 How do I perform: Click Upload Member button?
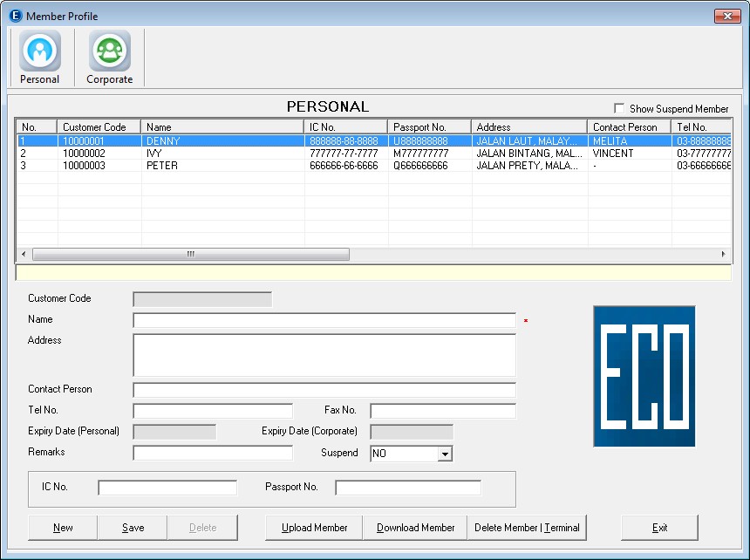click(315, 528)
